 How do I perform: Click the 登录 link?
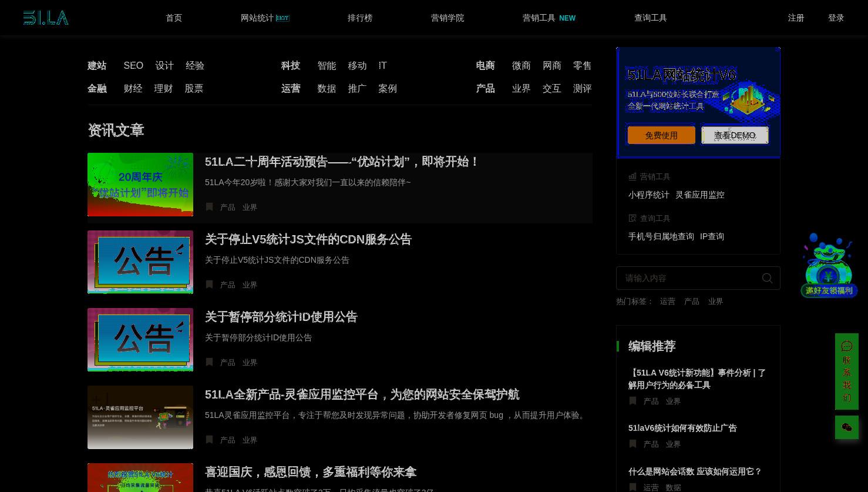(x=836, y=18)
